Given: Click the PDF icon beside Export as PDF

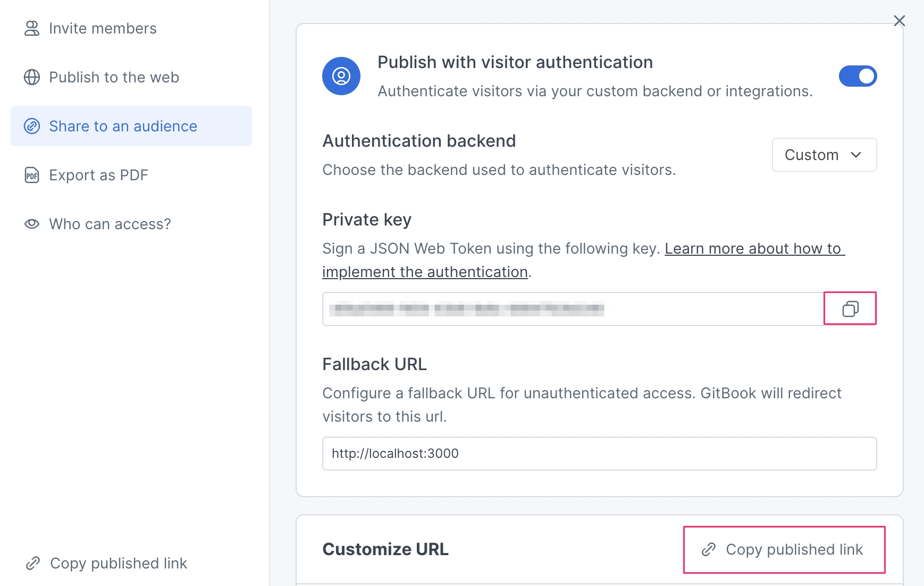Looking at the screenshot, I should (32, 175).
